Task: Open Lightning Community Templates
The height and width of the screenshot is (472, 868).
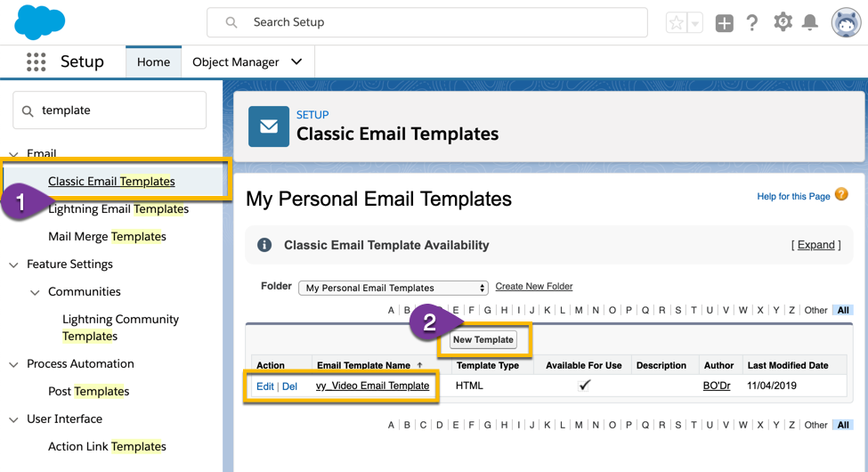Action: tap(120, 328)
